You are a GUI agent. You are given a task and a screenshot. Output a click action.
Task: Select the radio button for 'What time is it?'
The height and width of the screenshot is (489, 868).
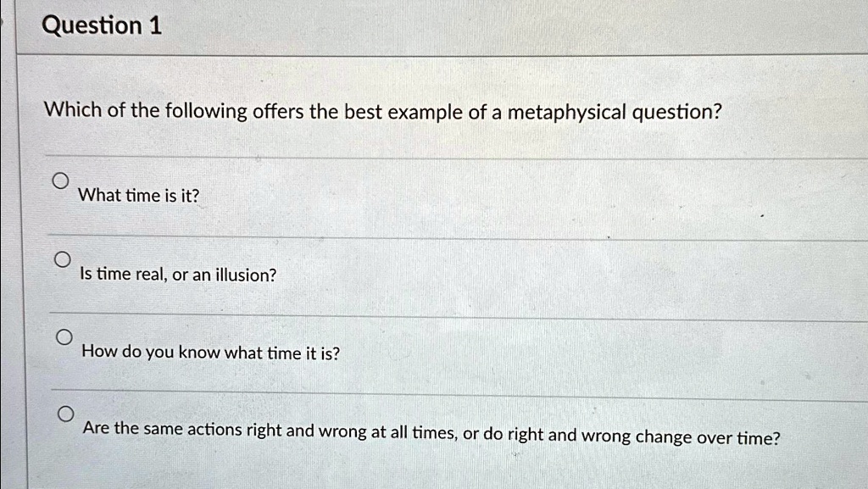click(63, 179)
